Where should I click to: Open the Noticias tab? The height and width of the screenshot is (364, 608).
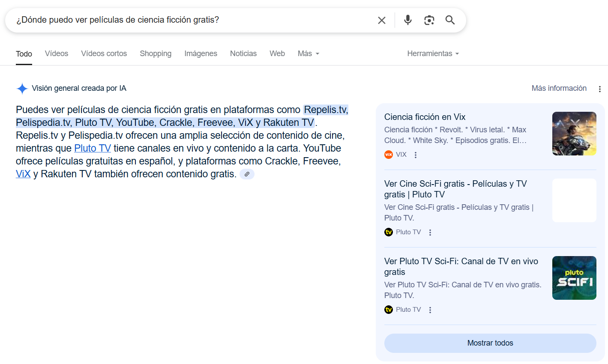[x=243, y=54]
